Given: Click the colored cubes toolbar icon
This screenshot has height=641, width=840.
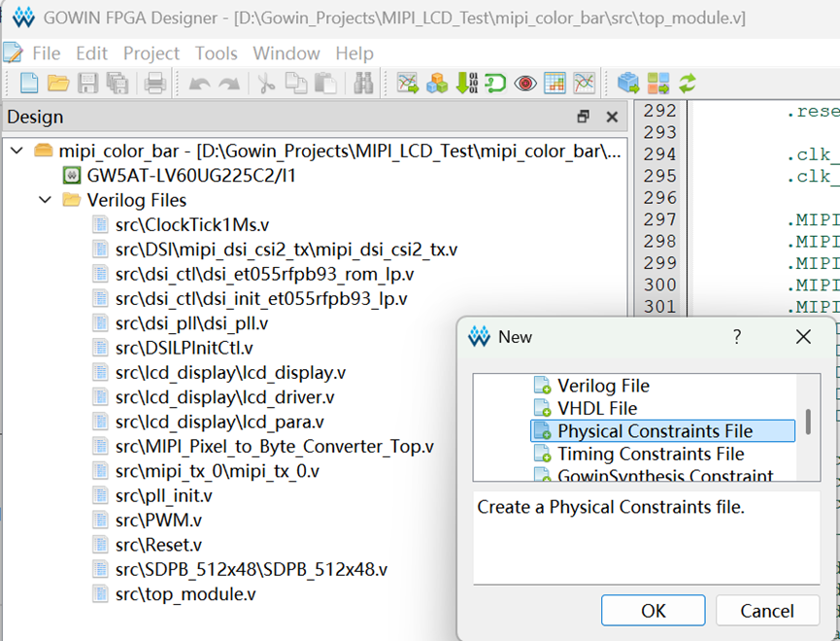Looking at the screenshot, I should tap(437, 84).
